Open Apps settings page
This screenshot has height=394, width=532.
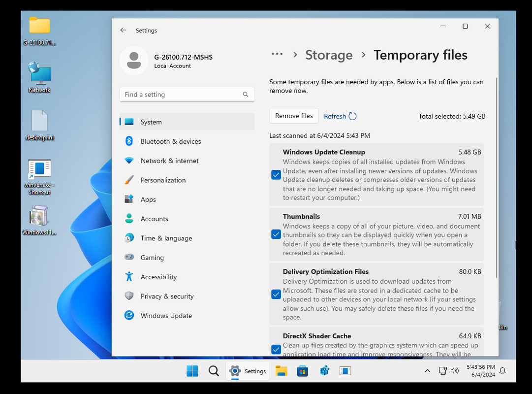pos(187,199)
